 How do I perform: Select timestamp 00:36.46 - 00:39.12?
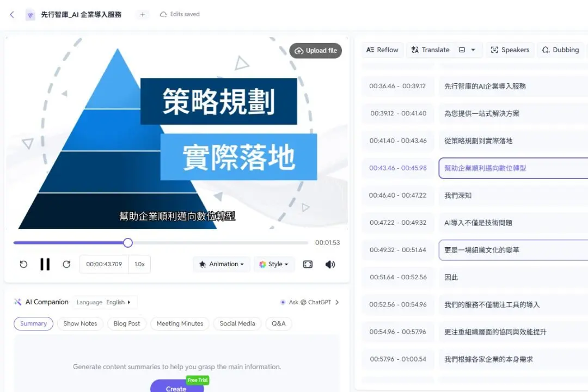(397, 86)
